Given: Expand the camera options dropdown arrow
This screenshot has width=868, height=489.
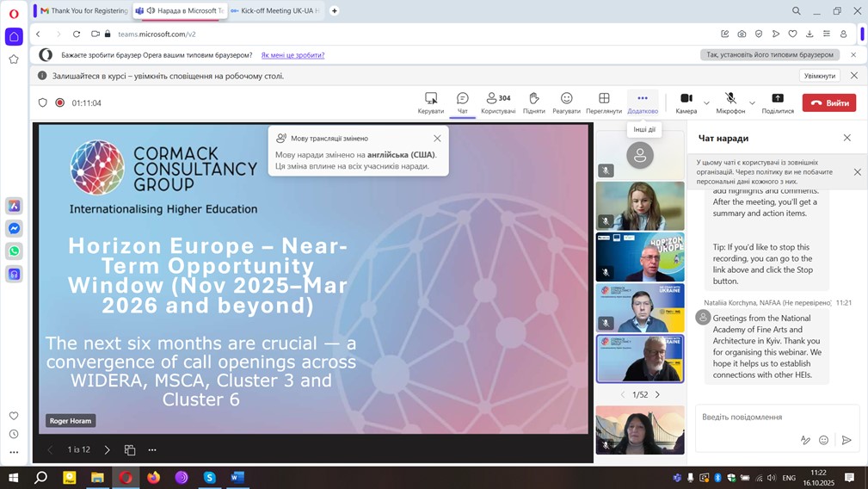Looking at the screenshot, I should click(707, 103).
